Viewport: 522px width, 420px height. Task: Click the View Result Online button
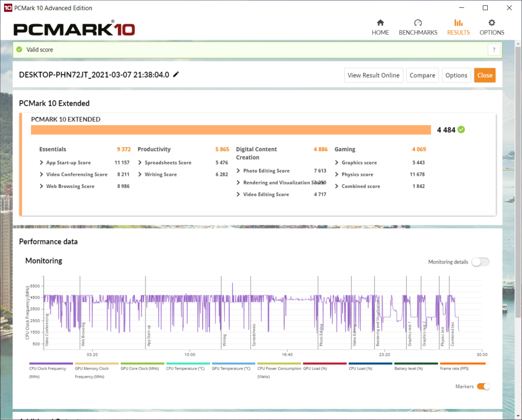(373, 75)
